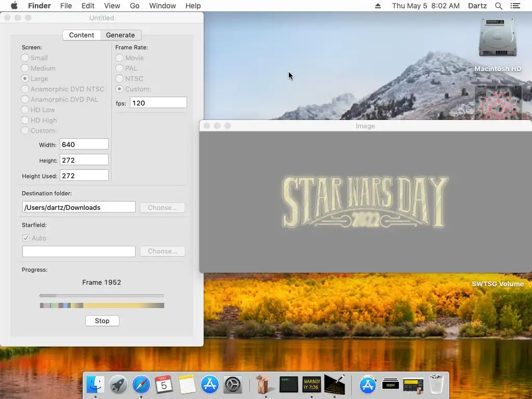Screen dimensions: 532x399
Task: Select PAL frame rate option
Action: pos(119,68)
